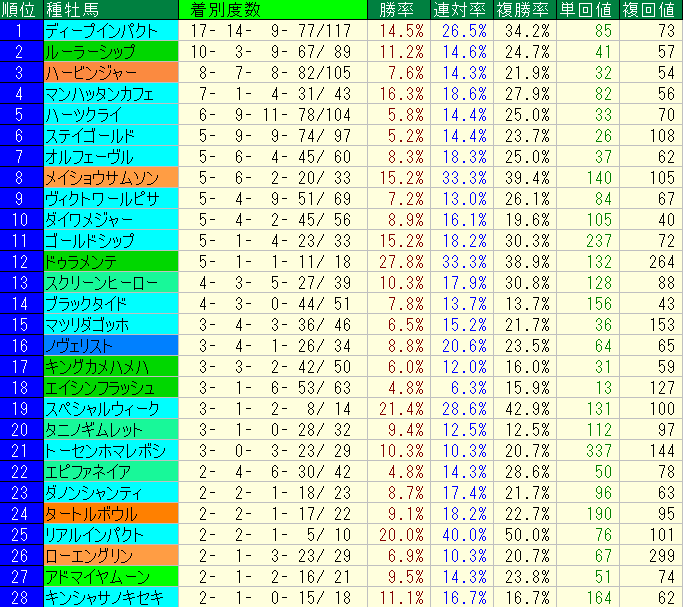
Task: Select the トーセンホマレボシ sire name
Action: [111, 450]
